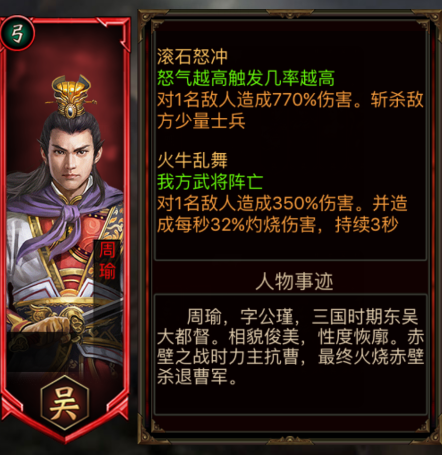Tap the 赤壁 biography line
Image resolution: width=442 pixels, height=455 pixels.
[x=290, y=357]
